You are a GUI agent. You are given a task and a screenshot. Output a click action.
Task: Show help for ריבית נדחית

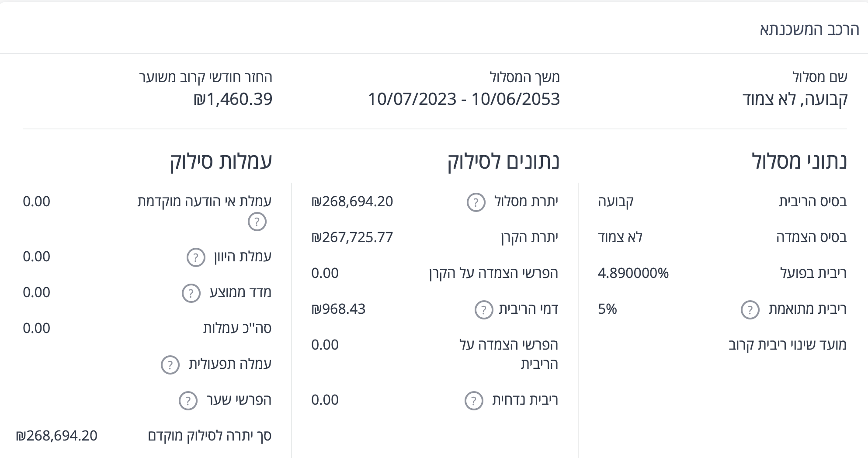click(x=474, y=401)
